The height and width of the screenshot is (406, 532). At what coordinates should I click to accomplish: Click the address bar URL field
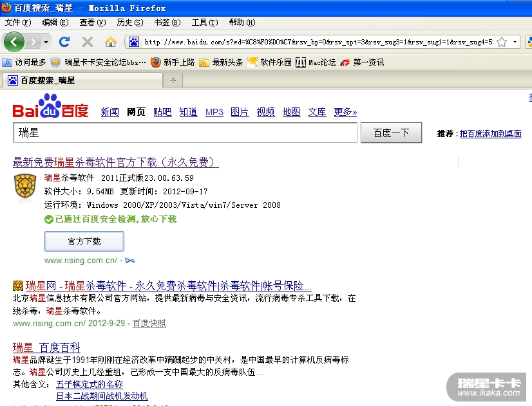(x=319, y=42)
